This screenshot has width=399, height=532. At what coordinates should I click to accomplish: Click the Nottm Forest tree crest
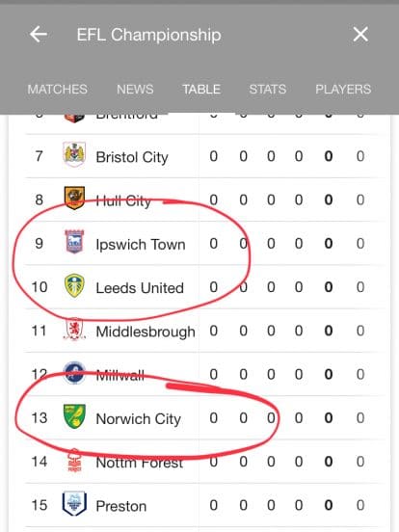tap(74, 461)
